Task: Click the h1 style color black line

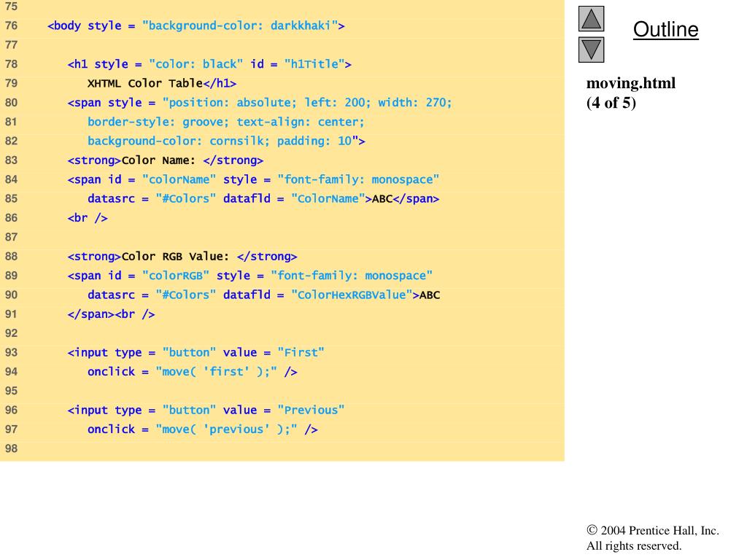Action: click(x=209, y=64)
